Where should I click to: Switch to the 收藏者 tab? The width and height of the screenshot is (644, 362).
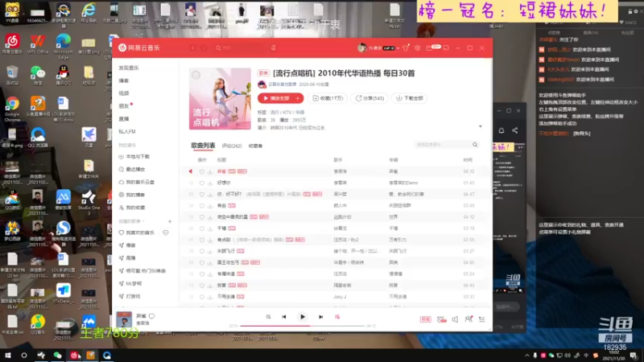click(x=255, y=146)
